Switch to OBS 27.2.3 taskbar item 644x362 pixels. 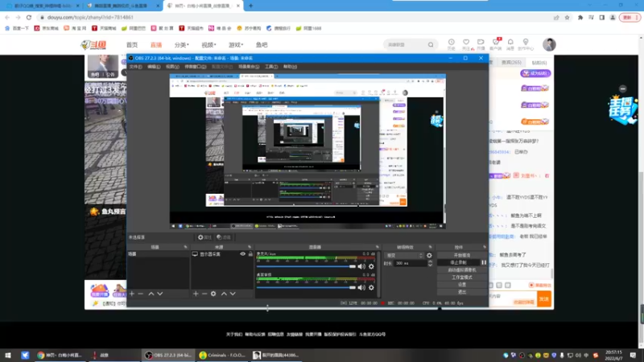[x=167, y=355]
